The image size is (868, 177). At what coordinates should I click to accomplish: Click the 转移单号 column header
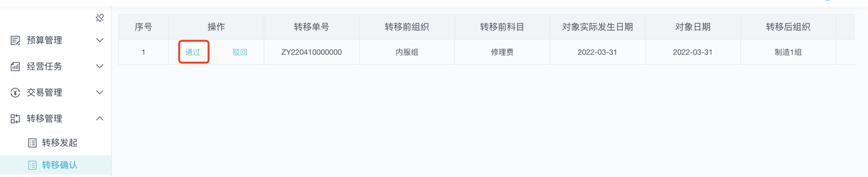coord(312,27)
